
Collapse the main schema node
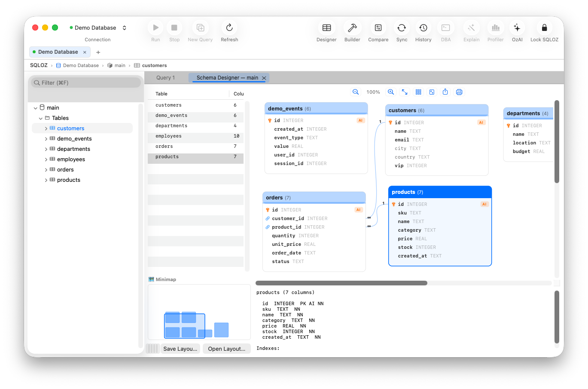pos(36,108)
